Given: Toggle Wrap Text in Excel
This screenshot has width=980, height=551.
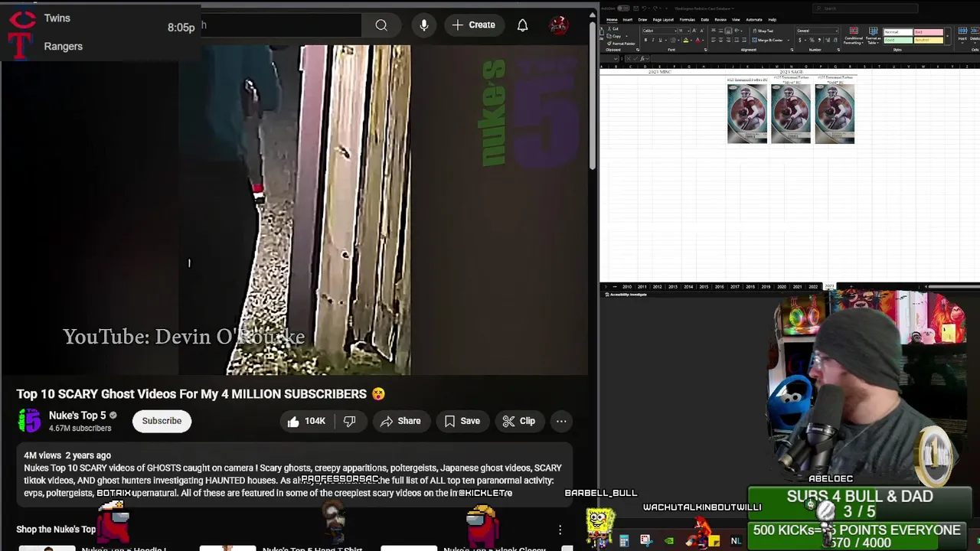Looking at the screenshot, I should (x=763, y=31).
